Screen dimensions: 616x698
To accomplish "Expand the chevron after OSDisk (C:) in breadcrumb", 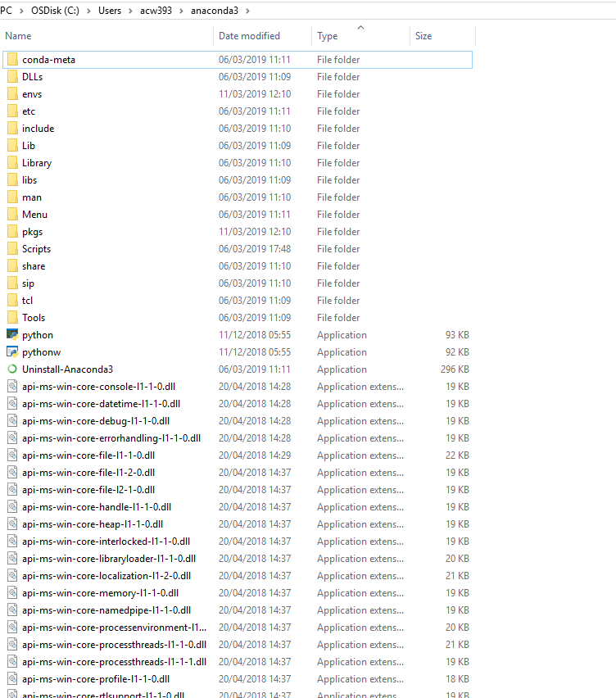I will click(88, 11).
